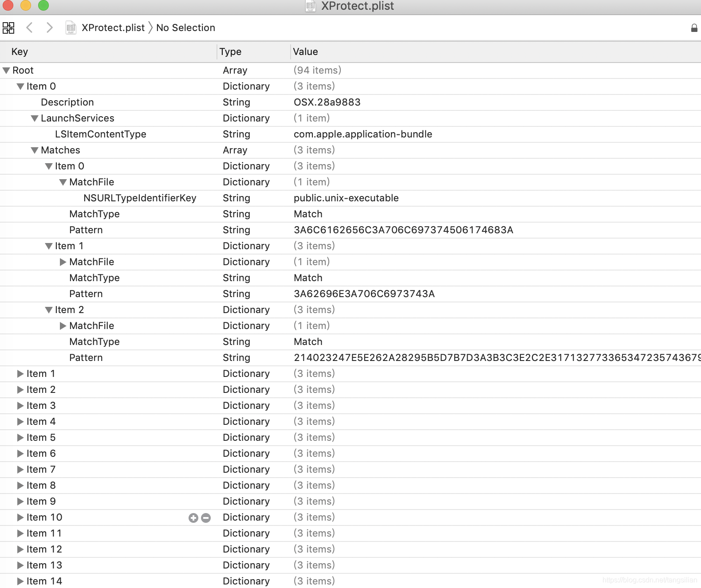Viewport: 701px width, 588px height.
Task: Click the Key column header
Action: point(108,52)
